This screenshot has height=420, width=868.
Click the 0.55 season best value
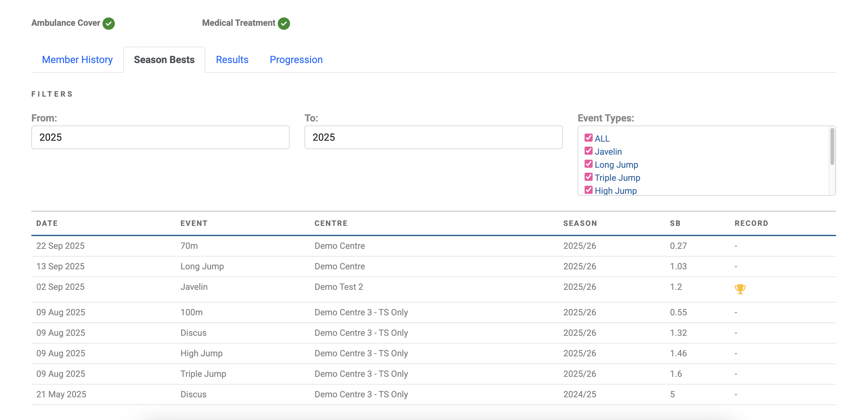coord(678,312)
